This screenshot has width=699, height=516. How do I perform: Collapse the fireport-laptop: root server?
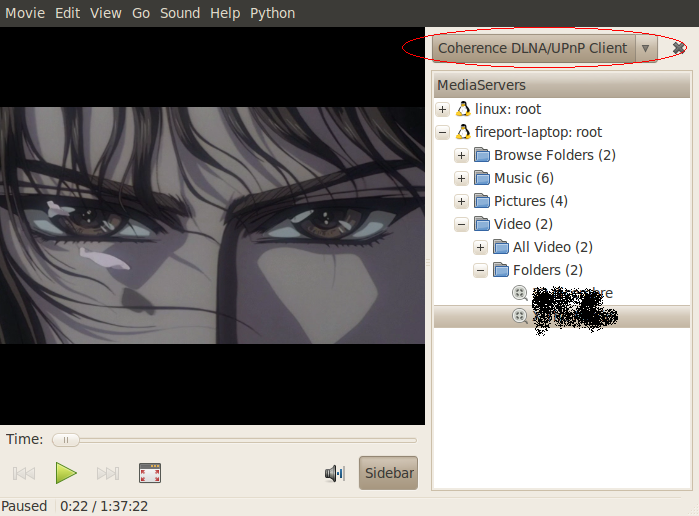443,132
